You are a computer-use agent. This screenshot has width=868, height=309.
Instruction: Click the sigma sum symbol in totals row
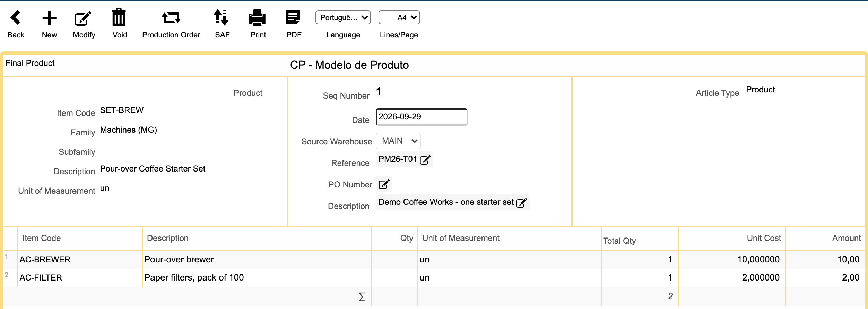(x=362, y=297)
